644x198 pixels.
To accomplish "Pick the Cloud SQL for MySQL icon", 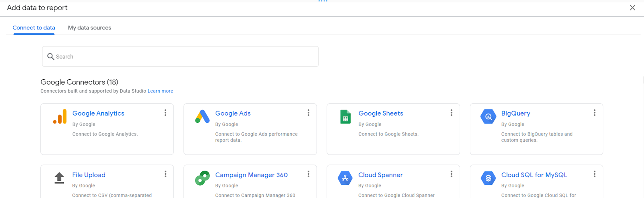I will [x=488, y=178].
